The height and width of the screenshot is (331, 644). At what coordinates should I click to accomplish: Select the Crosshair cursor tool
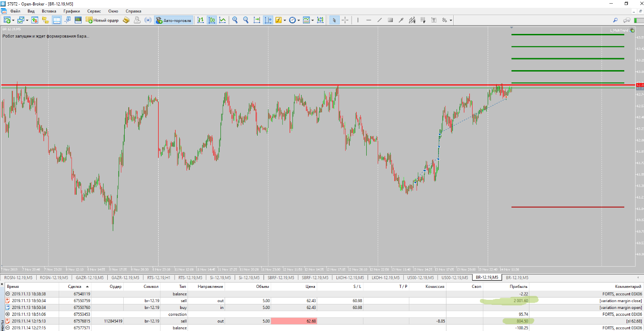click(345, 20)
